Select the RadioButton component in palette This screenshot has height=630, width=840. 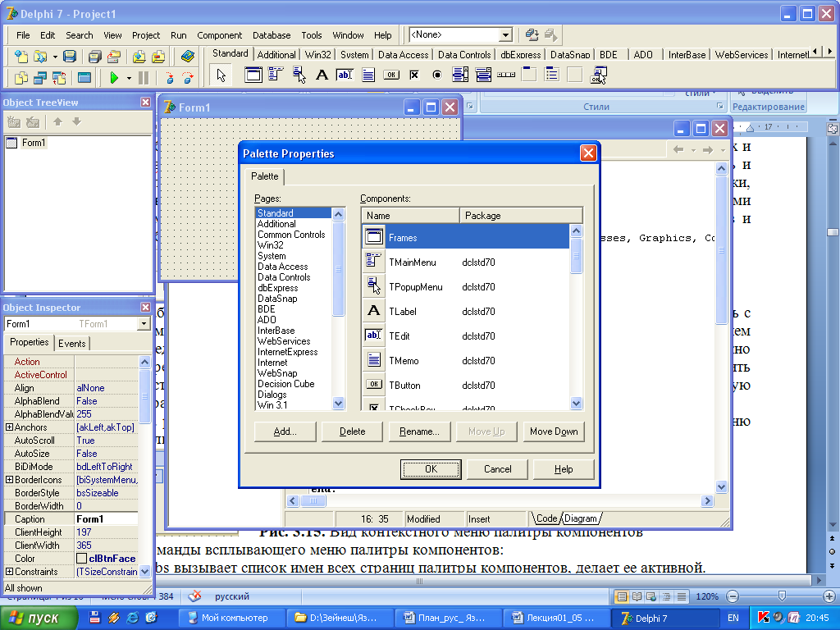(x=437, y=75)
